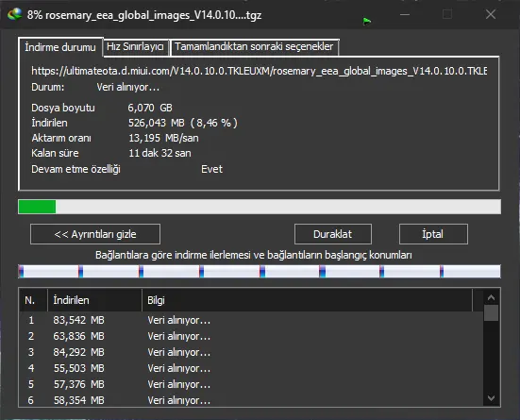
Task: Click the green download progress bar
Action: point(260,207)
